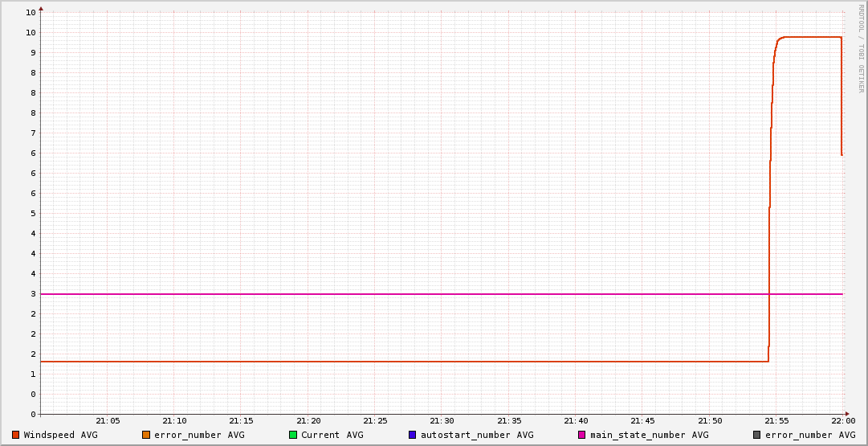Select the autostart_number AVG legend label

(x=477, y=435)
